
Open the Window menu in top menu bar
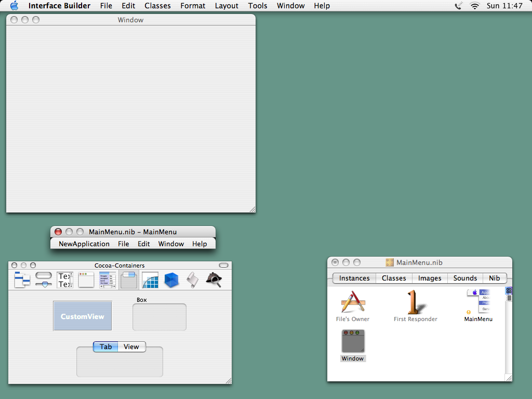click(291, 6)
